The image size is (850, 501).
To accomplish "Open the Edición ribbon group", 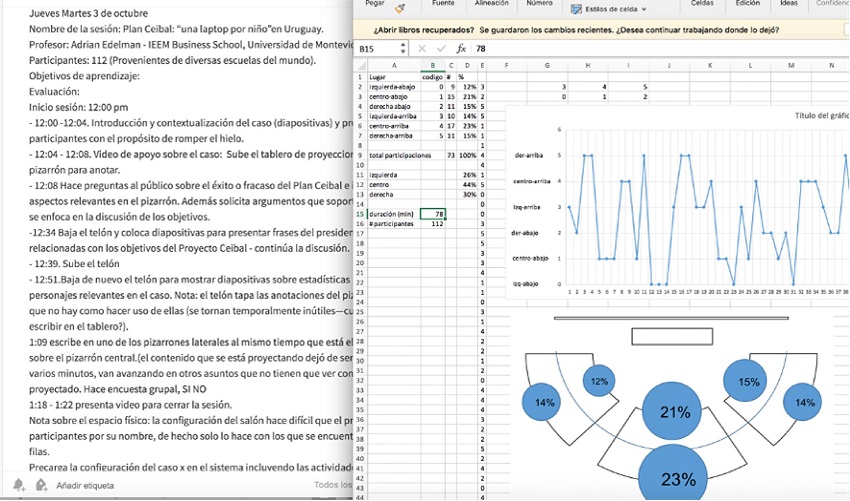I will (748, 3).
